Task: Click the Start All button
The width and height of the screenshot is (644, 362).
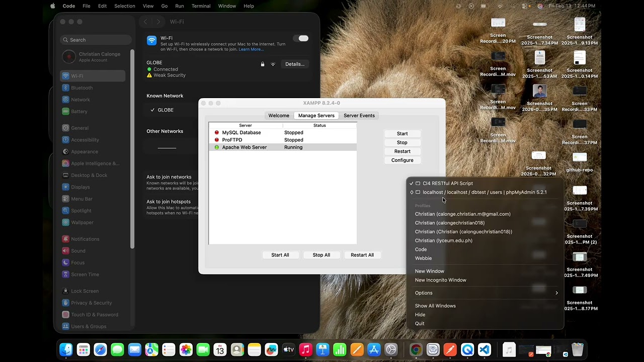Action: (x=280, y=255)
